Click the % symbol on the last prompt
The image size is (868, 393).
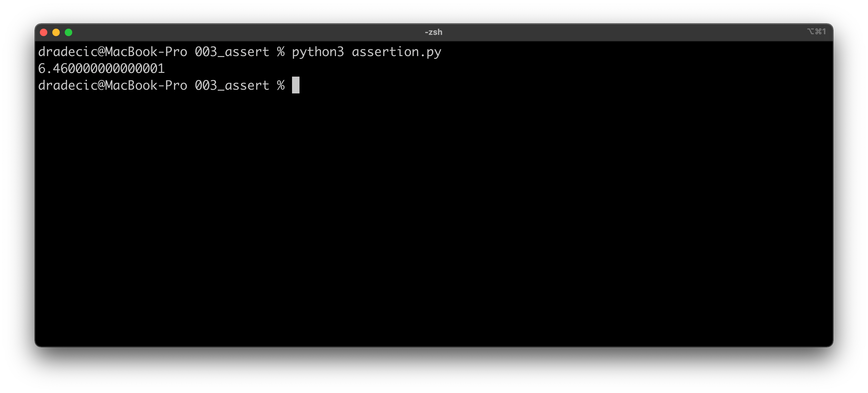pos(281,86)
